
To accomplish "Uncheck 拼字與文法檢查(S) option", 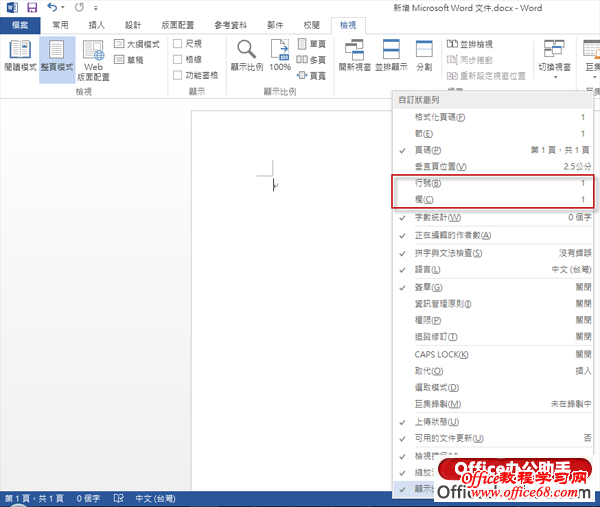I will (493, 253).
